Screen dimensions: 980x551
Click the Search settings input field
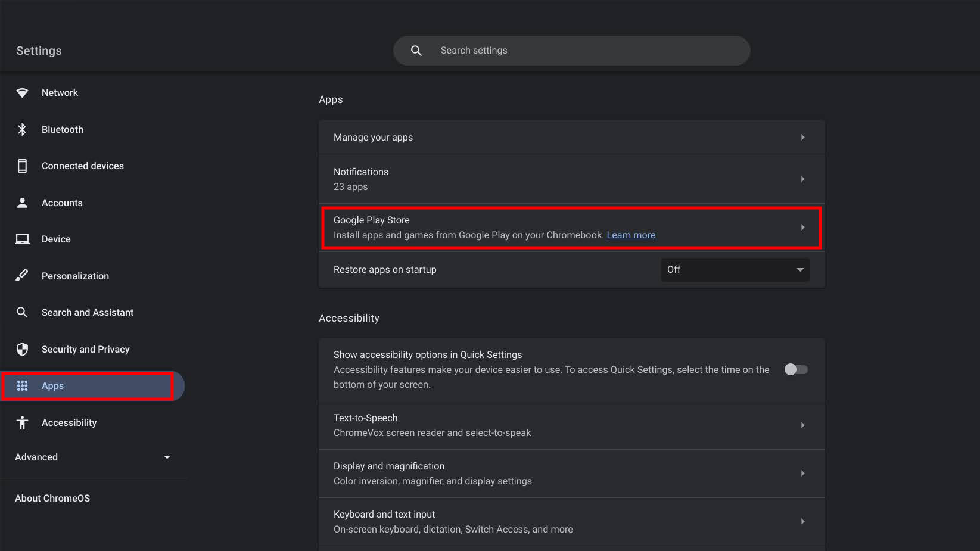tap(584, 51)
